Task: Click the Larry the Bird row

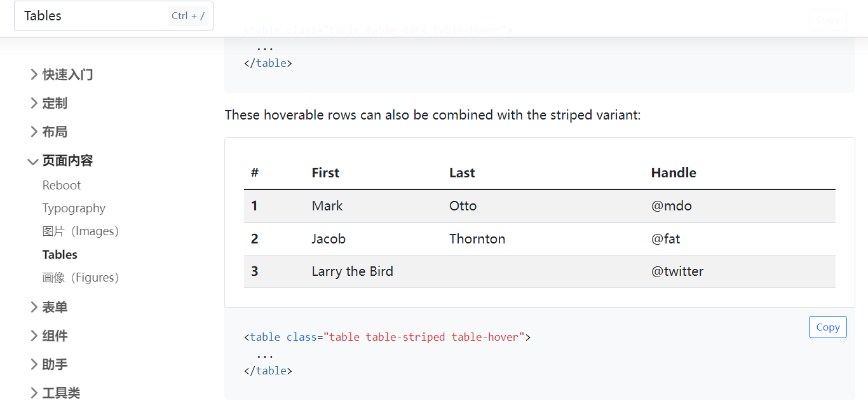Action: tap(539, 271)
